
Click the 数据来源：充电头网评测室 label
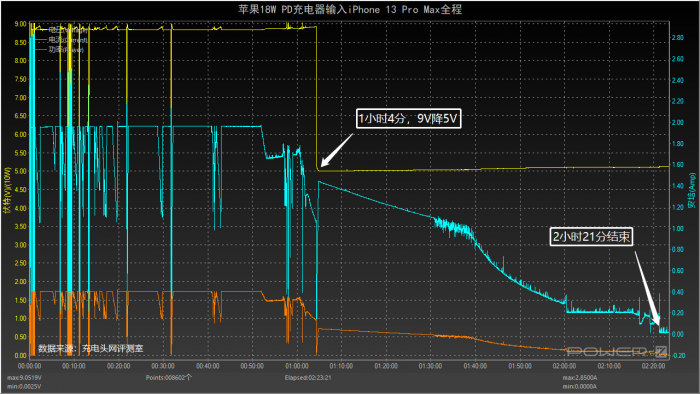click(91, 348)
